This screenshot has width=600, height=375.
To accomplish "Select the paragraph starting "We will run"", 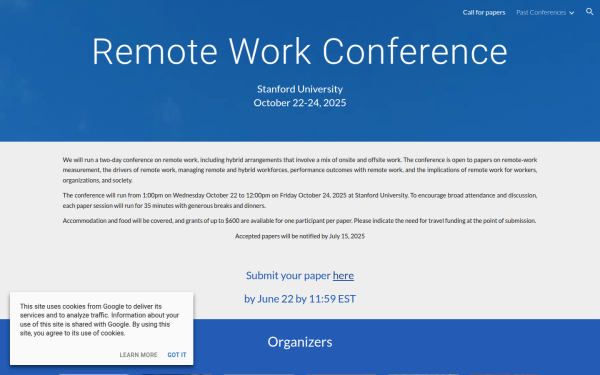I will point(300,170).
